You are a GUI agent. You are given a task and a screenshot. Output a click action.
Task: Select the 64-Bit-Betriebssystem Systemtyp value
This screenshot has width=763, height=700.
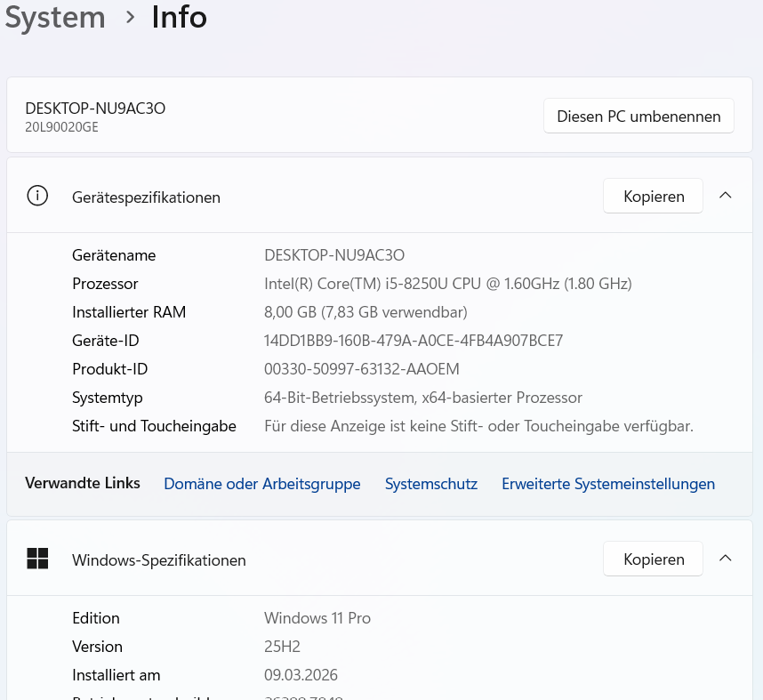[423, 398]
